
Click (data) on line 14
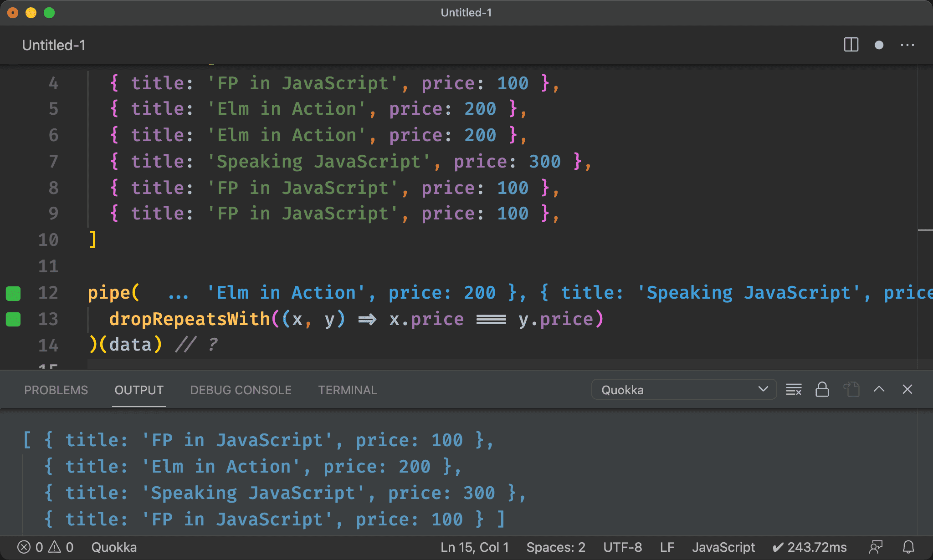[x=130, y=345]
